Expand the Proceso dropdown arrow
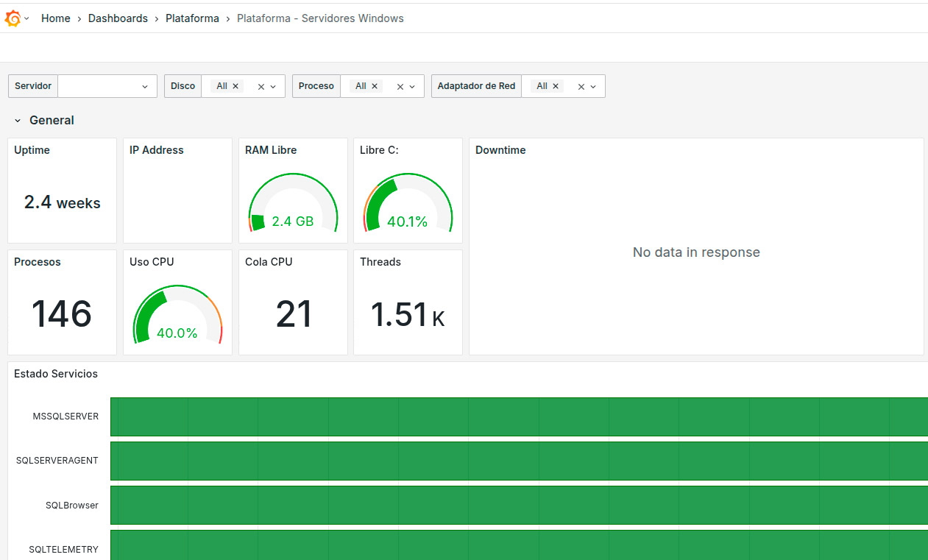Viewport: 928px width, 560px height. [x=412, y=87]
